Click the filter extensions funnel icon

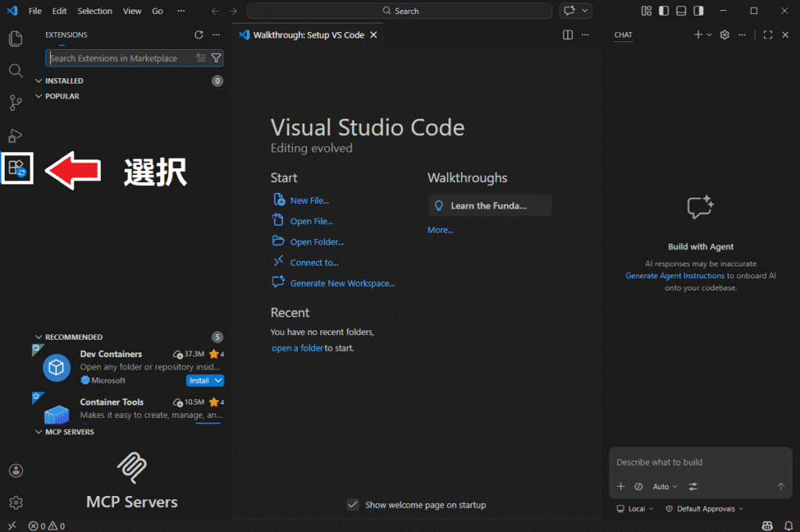tap(216, 58)
